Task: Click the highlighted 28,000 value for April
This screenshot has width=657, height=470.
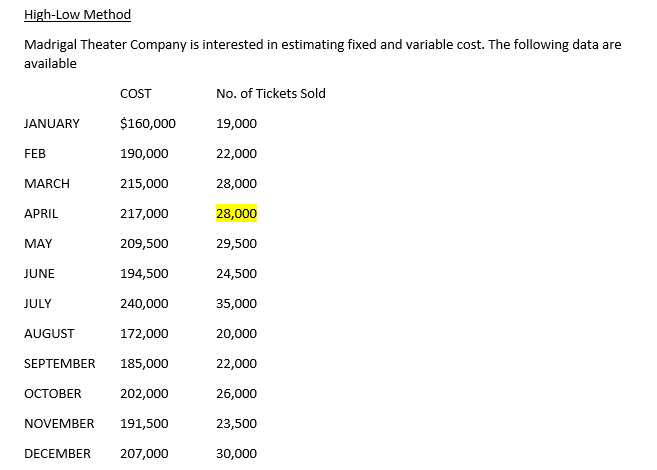Action: (236, 214)
